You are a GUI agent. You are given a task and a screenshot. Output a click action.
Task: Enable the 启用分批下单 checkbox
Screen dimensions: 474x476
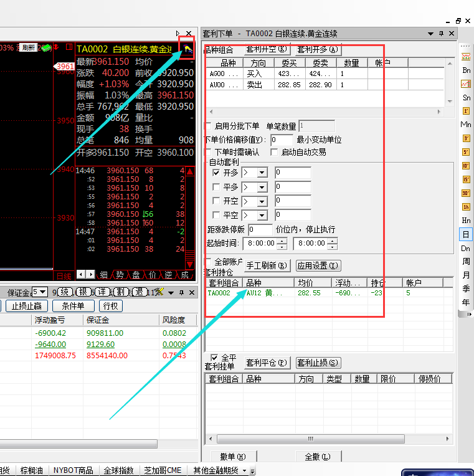pyautogui.click(x=209, y=126)
